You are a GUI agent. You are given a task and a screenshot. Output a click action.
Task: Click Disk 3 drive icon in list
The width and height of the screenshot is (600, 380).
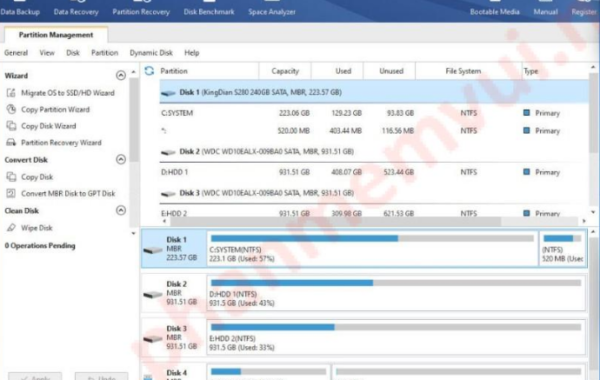pyautogui.click(x=168, y=194)
